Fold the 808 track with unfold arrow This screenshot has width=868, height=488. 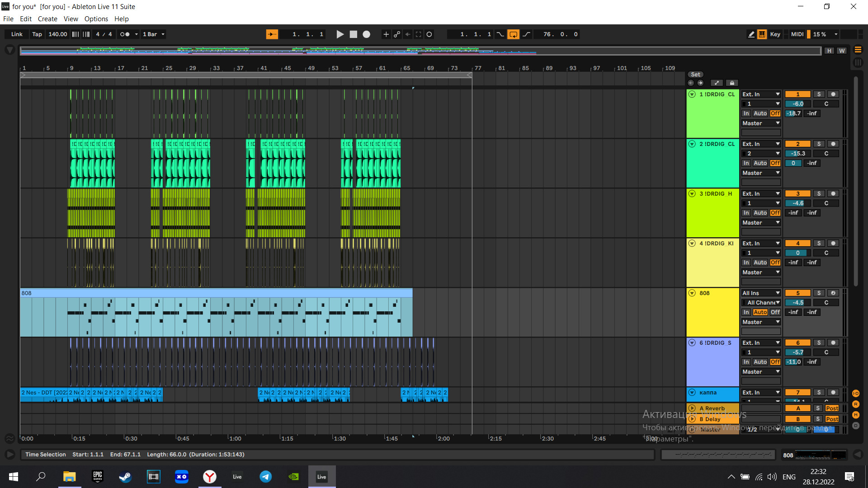tap(692, 293)
